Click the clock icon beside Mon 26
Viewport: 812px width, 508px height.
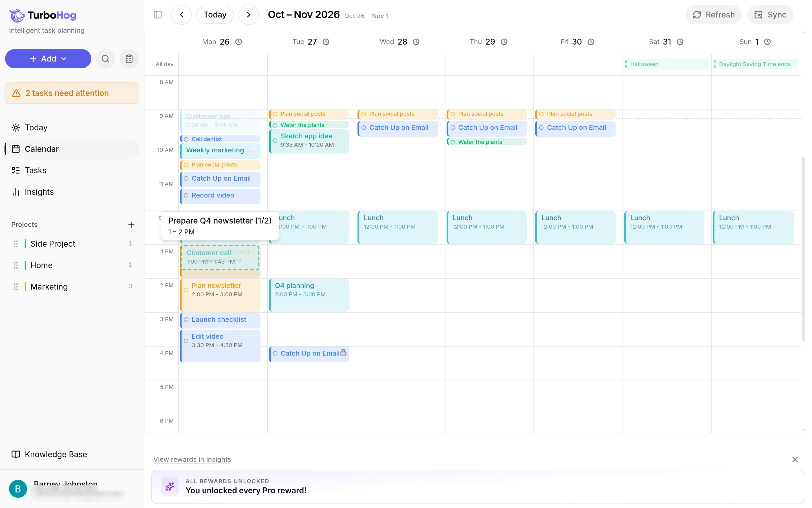[238, 42]
